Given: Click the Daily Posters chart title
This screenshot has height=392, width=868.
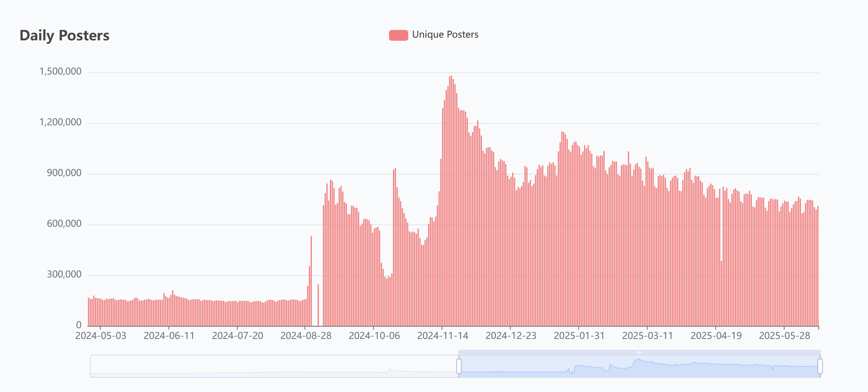Looking at the screenshot, I should tap(65, 35).
